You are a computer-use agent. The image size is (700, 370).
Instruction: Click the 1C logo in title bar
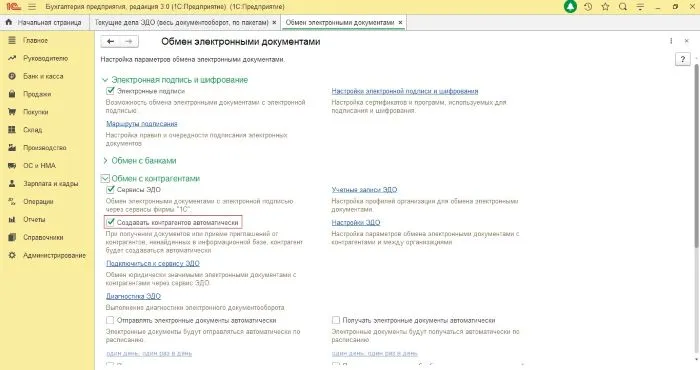click(14, 7)
